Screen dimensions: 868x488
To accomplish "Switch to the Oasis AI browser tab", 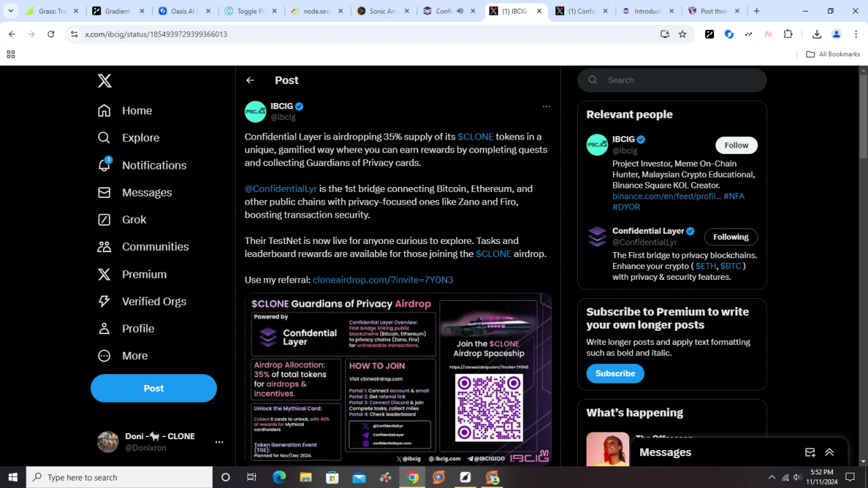I will pos(186,11).
